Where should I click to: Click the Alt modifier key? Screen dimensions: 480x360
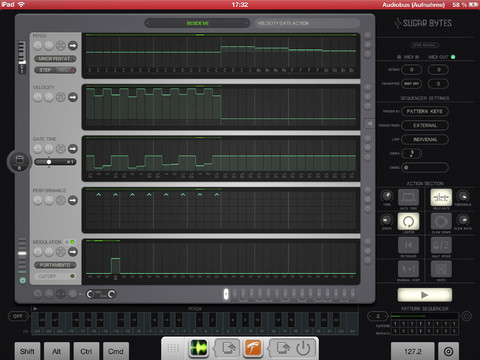pyautogui.click(x=57, y=351)
